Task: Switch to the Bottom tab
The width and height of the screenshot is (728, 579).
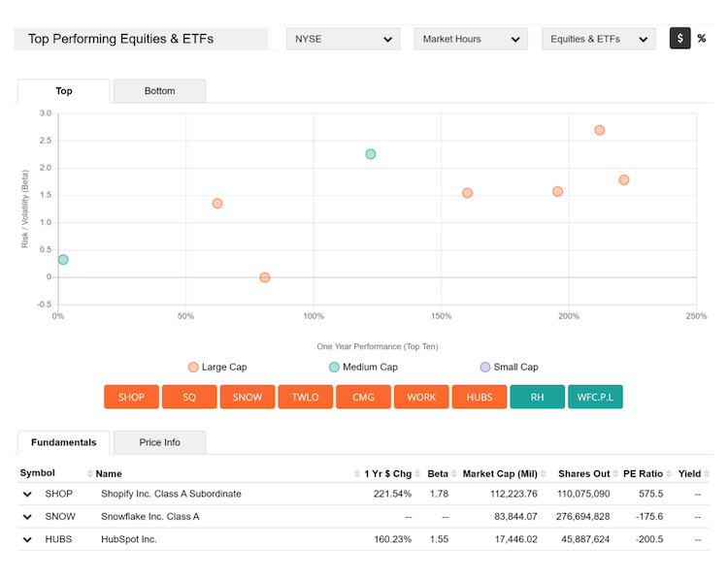Action: [x=159, y=91]
